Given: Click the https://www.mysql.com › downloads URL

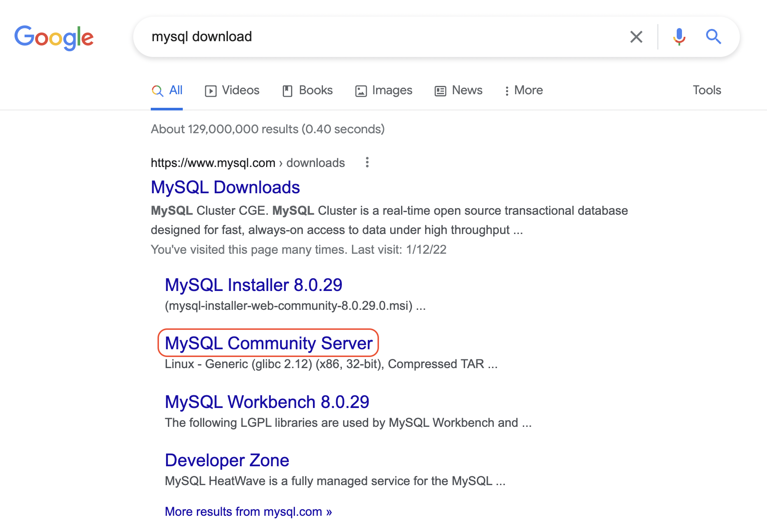Looking at the screenshot, I should 248,163.
